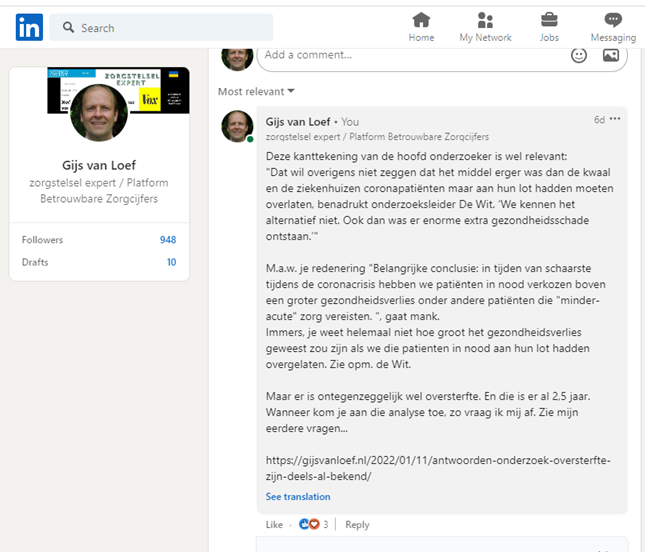Open My Network icon
Image resolution: width=645 pixels, height=552 pixels.
coord(485,20)
